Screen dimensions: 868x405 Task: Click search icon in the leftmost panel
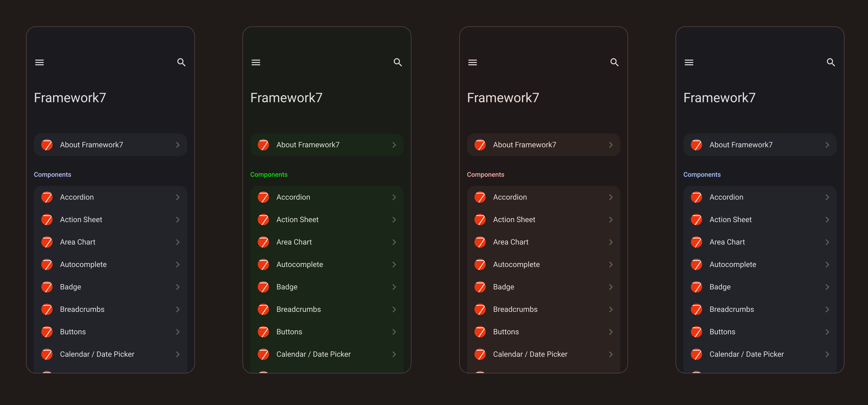point(181,62)
